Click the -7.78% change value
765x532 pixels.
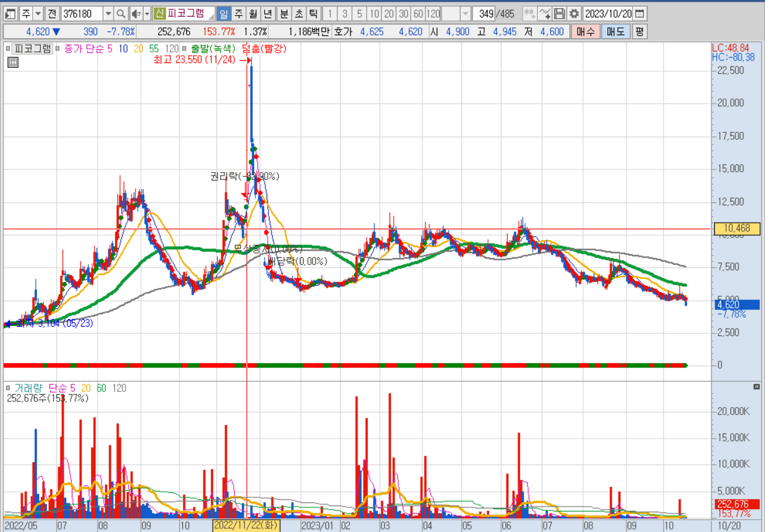coord(121,32)
